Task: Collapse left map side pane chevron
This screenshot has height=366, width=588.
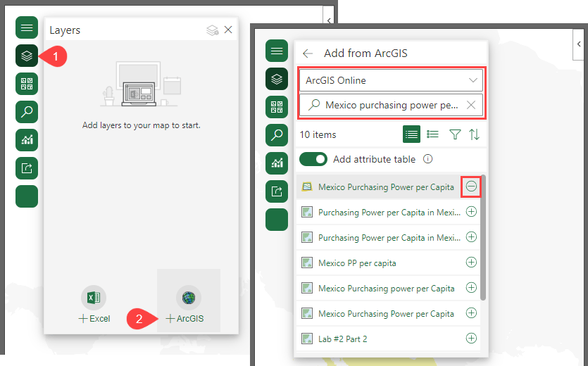Action: (x=328, y=20)
